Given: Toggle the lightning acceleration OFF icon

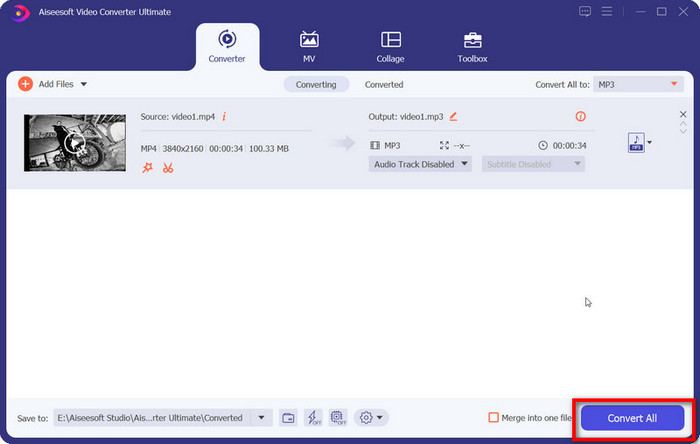Looking at the screenshot, I should [x=313, y=418].
